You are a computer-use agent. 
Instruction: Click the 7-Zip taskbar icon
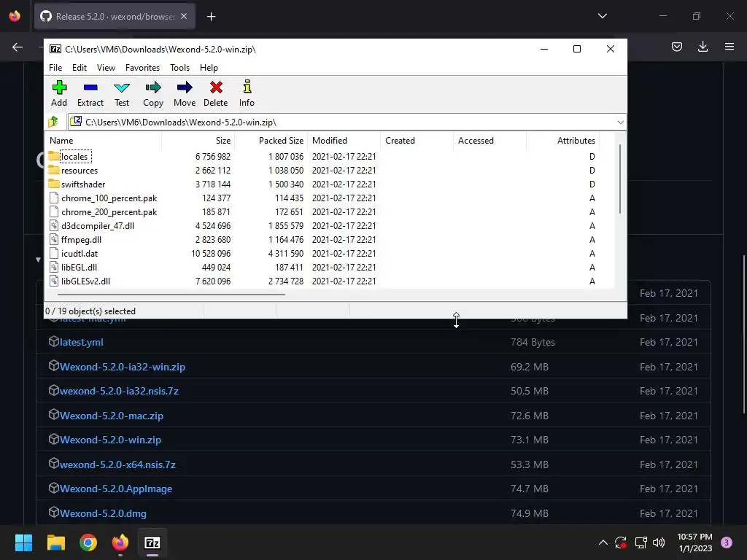152,542
